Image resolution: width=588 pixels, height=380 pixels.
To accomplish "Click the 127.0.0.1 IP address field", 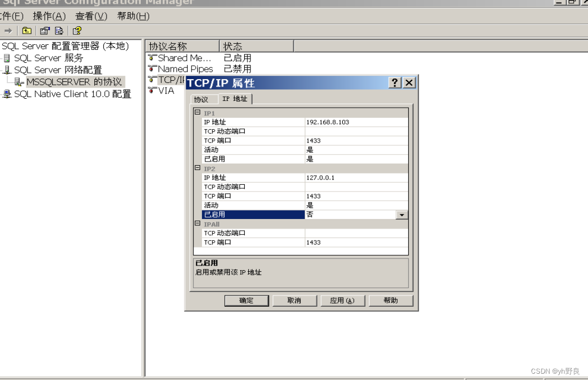I will [356, 177].
